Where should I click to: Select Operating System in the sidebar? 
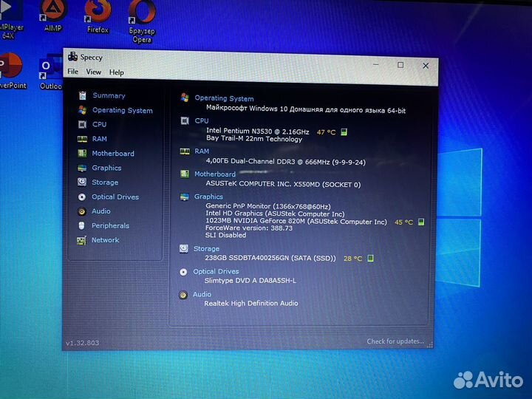tap(123, 110)
